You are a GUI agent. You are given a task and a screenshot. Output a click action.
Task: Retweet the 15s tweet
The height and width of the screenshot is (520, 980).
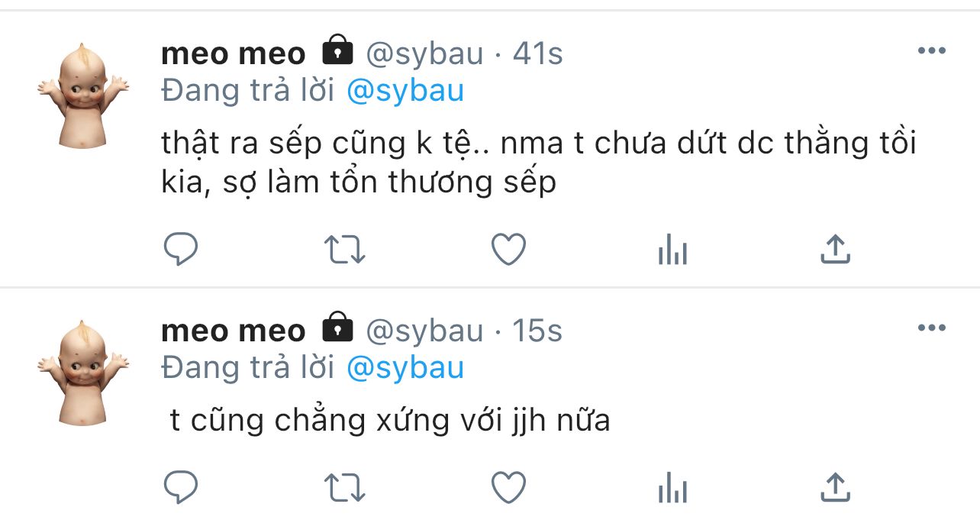[345, 487]
